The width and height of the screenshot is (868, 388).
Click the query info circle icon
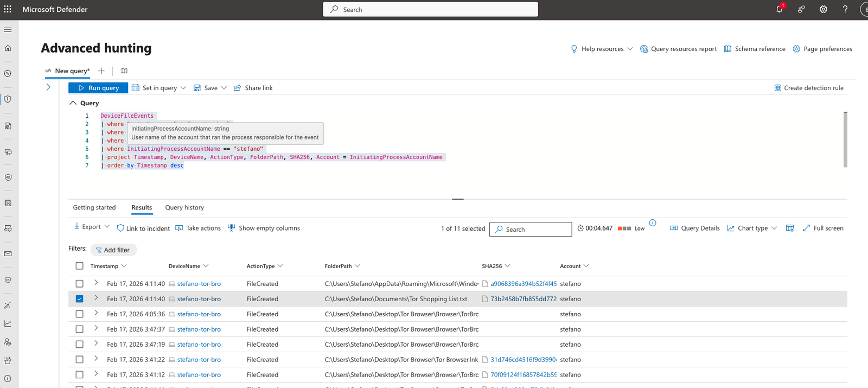(653, 222)
